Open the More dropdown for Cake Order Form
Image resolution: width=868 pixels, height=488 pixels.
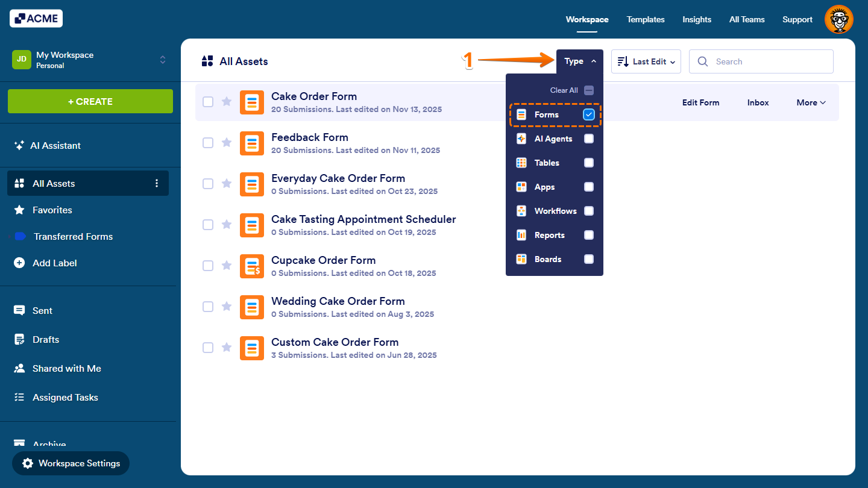tap(810, 102)
